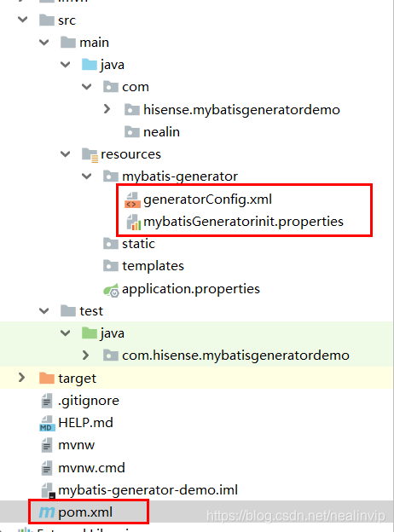
Task: Click the HELP.md markdown icon
Action: pos(47,423)
